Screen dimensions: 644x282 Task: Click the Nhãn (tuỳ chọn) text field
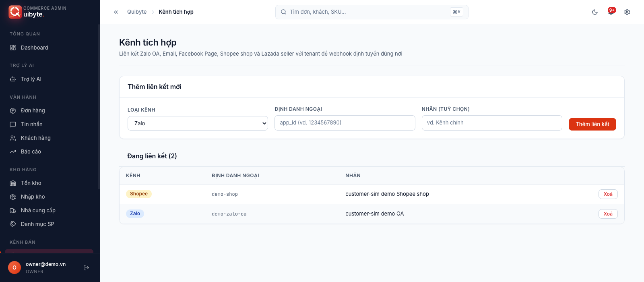492,123
